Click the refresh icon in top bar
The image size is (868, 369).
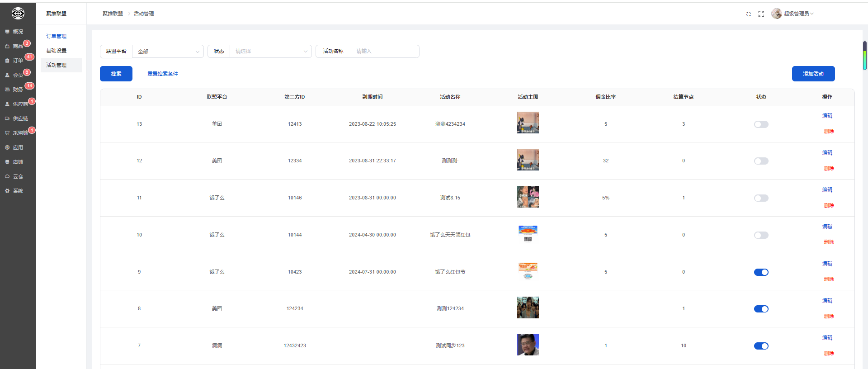pyautogui.click(x=748, y=14)
